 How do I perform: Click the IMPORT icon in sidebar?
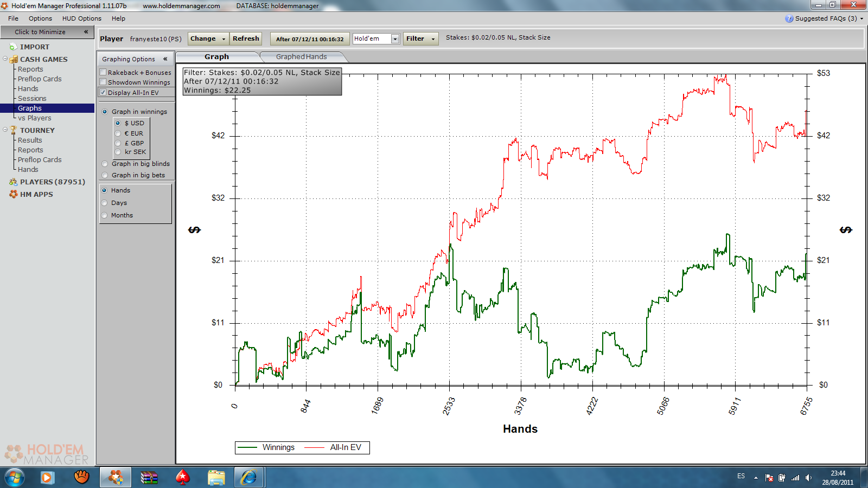(x=14, y=47)
